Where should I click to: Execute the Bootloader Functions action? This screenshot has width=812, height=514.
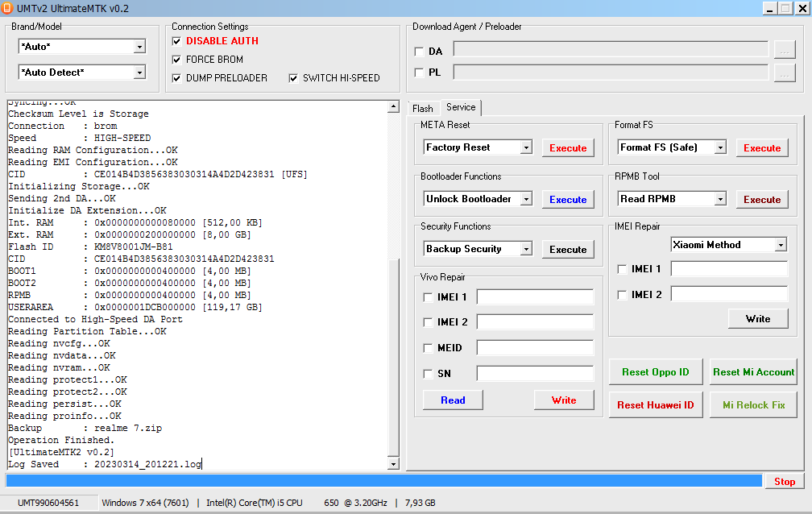[x=568, y=200]
